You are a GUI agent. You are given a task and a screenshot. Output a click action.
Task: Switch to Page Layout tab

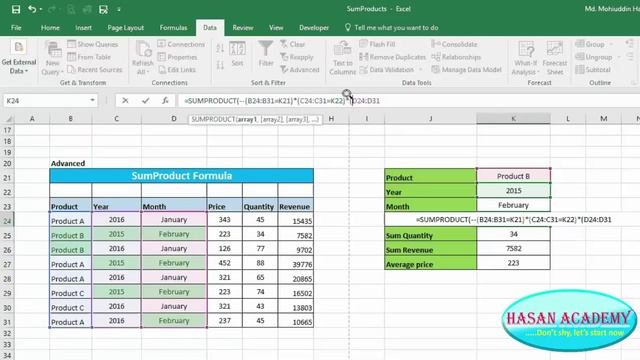click(126, 28)
